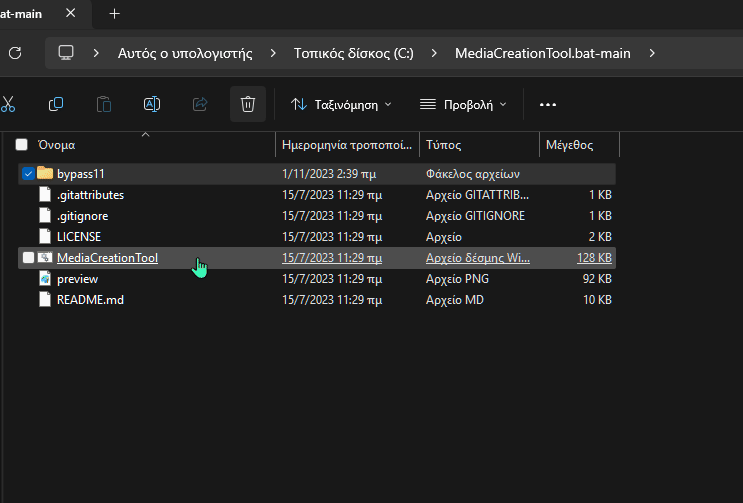
Task: Expand chevron after Αυτός ο υπολογιστής
Action: (x=273, y=53)
